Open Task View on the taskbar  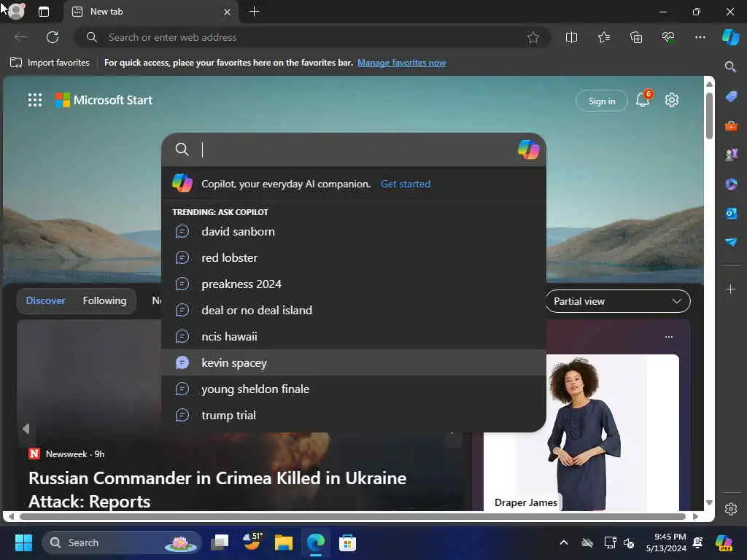pos(220,542)
